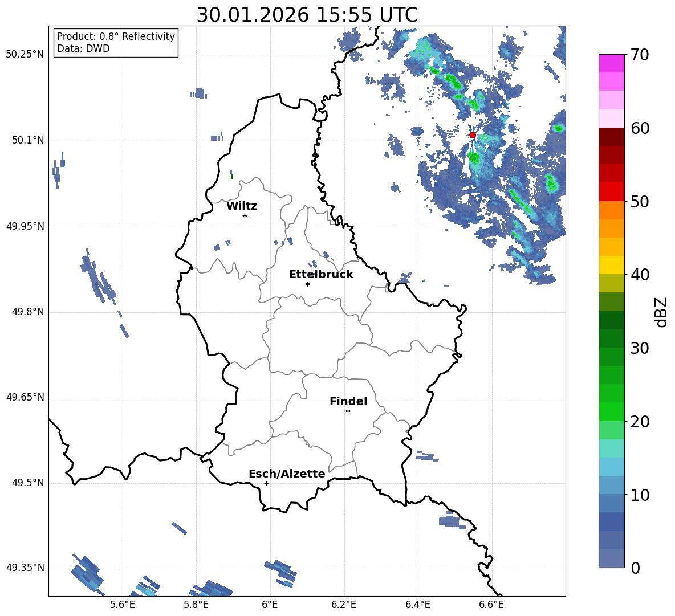
Task: Click the dark maroon colorbar segment below 60
Action: 611,137
